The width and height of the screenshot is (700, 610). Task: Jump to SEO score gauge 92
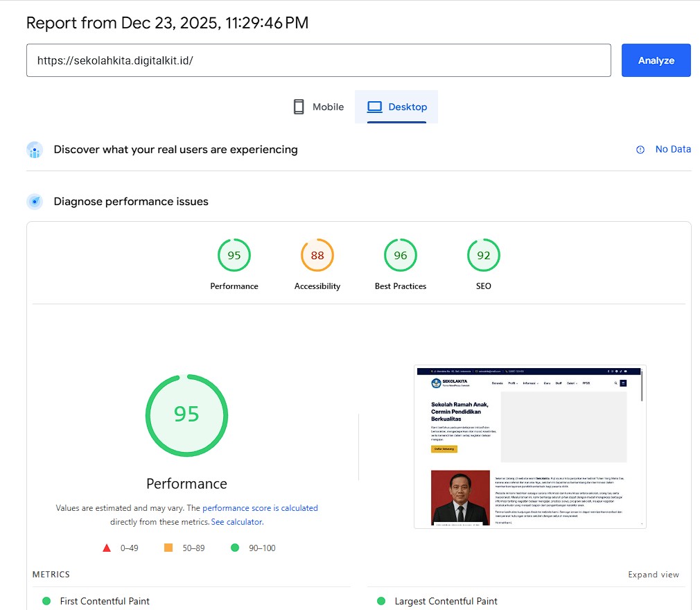tap(484, 256)
